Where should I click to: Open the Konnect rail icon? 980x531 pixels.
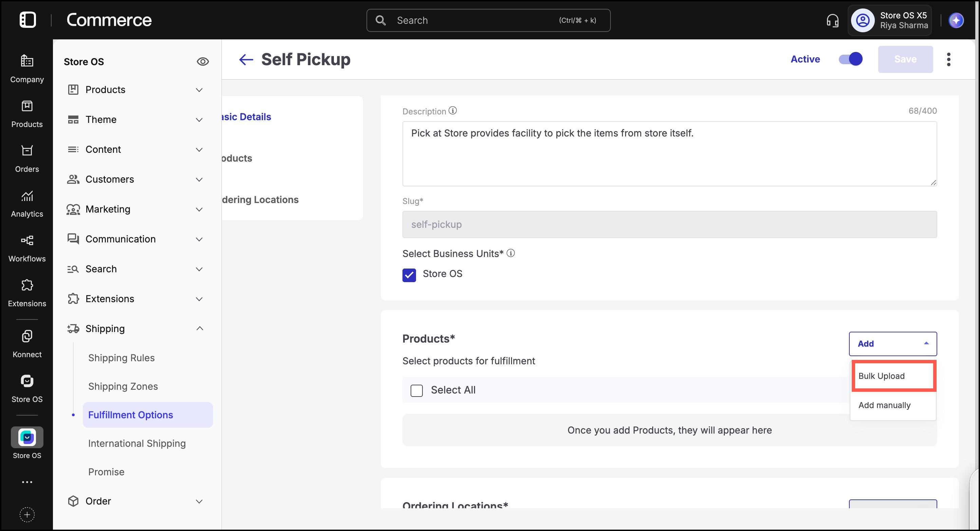(27, 336)
